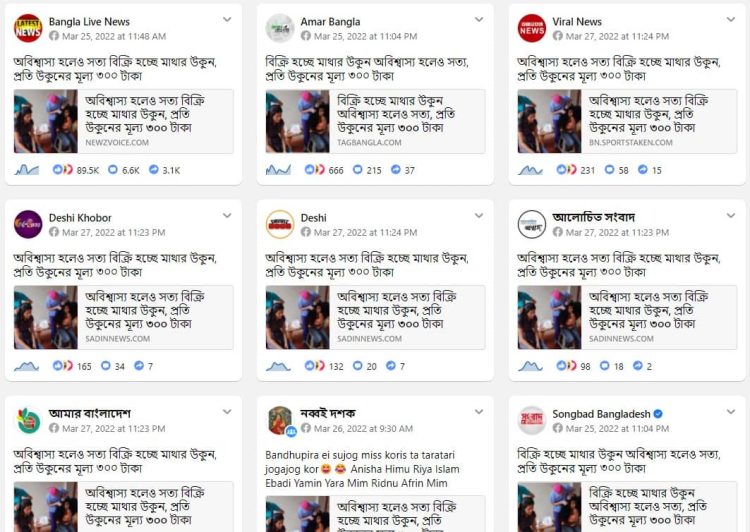Click Songbad Bangladesh verified badge
Viewport: 750px width, 532px height.
tap(658, 414)
